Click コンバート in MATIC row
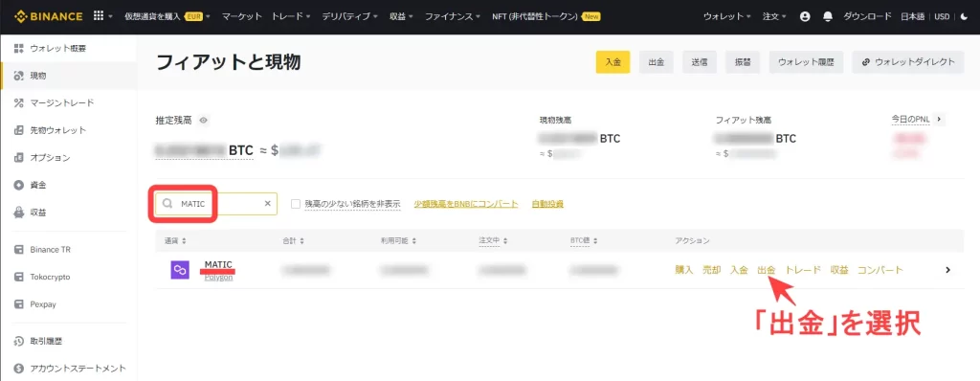This screenshot has height=381, width=980. pyautogui.click(x=880, y=270)
